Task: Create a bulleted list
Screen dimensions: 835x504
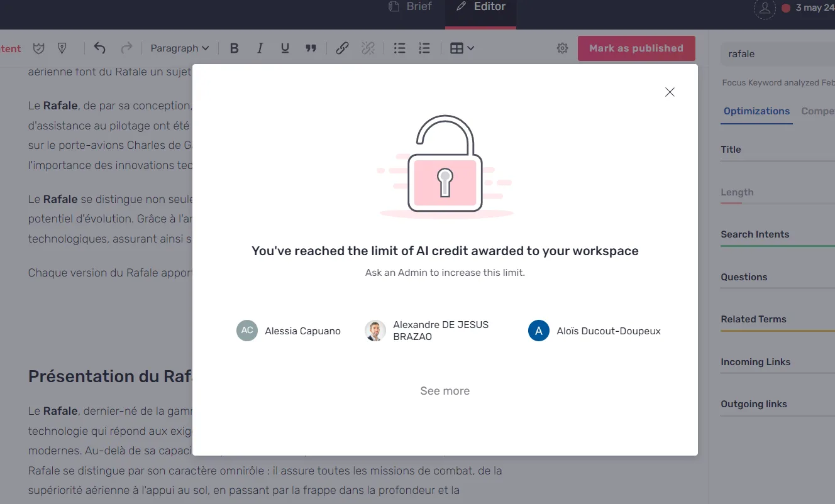Action: [399, 48]
